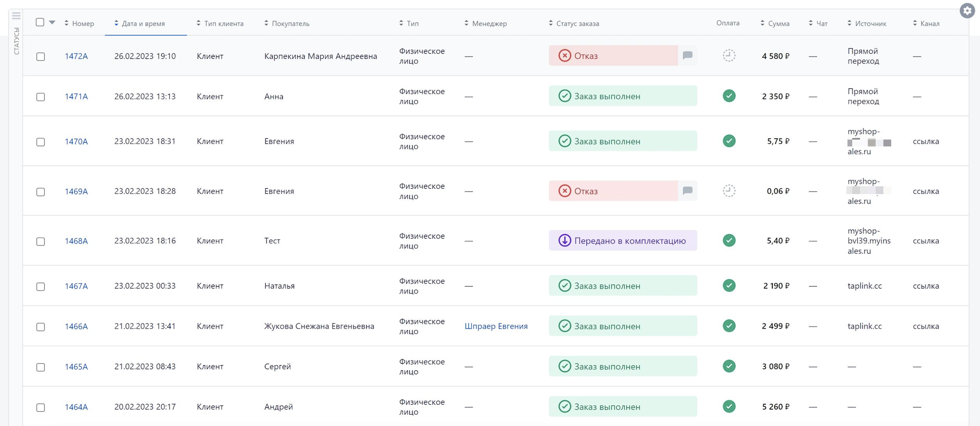Toggle the select-all checkbox in header

pos(40,22)
